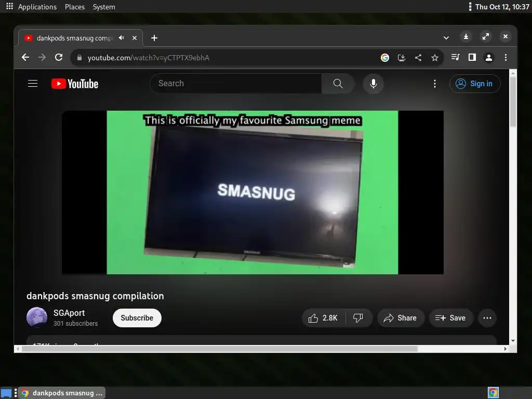Viewport: 532px width, 399px height.
Task: Open the Applications menu
Action: pyautogui.click(x=37, y=7)
